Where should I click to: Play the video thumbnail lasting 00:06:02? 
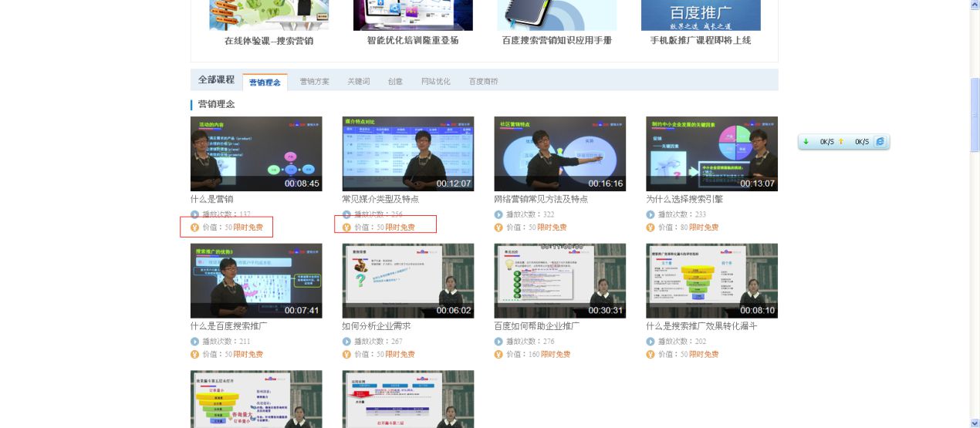(x=408, y=281)
